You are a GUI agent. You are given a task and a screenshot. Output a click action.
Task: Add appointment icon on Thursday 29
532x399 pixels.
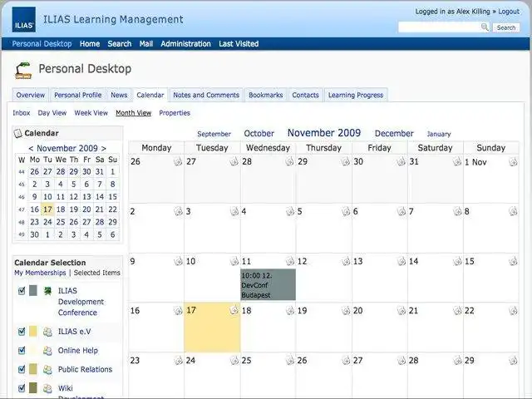coord(346,161)
